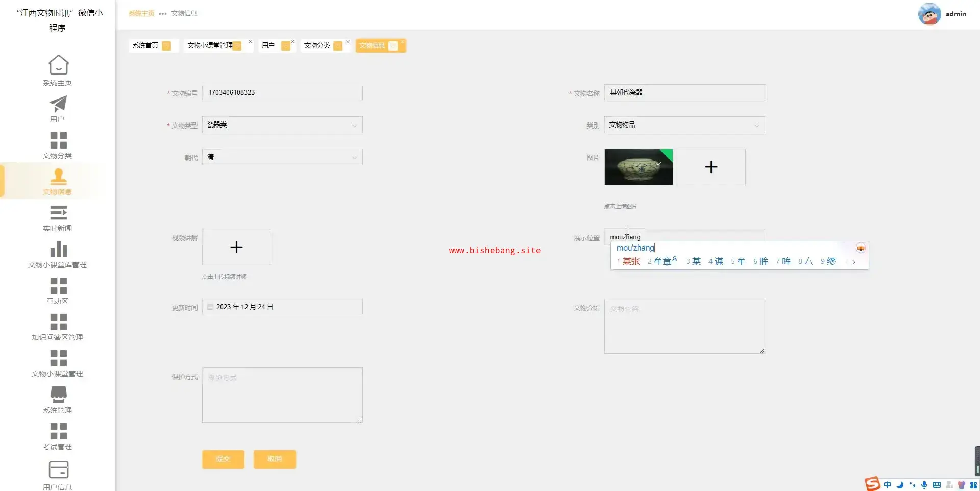Choose candidate 1 某张
This screenshot has width=980, height=491.
[x=628, y=261]
